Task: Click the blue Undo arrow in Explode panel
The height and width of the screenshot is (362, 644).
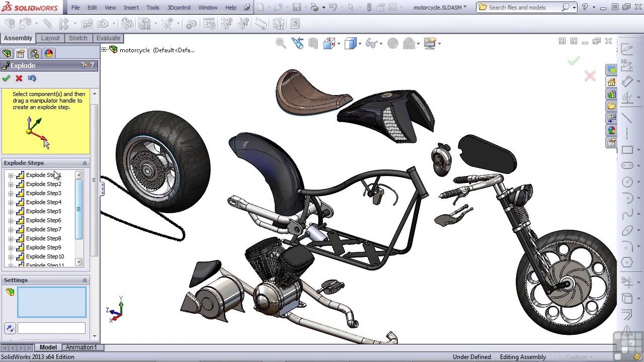Action: (32, 78)
